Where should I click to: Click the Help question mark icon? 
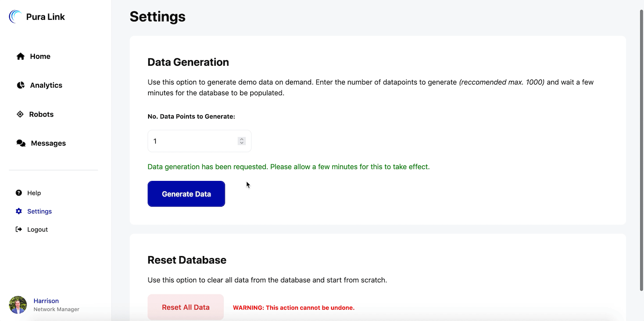pos(18,193)
